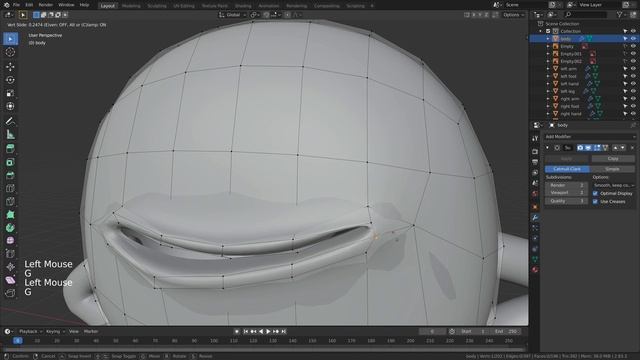
Task: Toggle visibility of right hand object
Action: click(633, 114)
